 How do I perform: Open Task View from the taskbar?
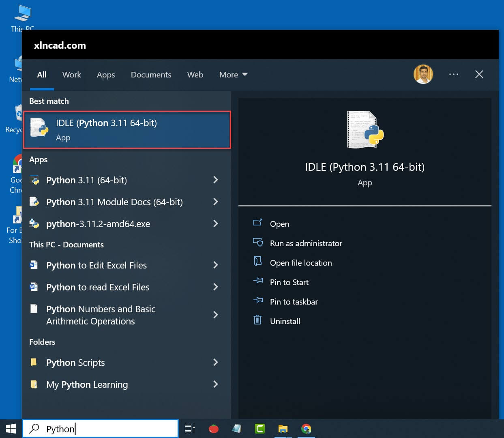[190, 429]
